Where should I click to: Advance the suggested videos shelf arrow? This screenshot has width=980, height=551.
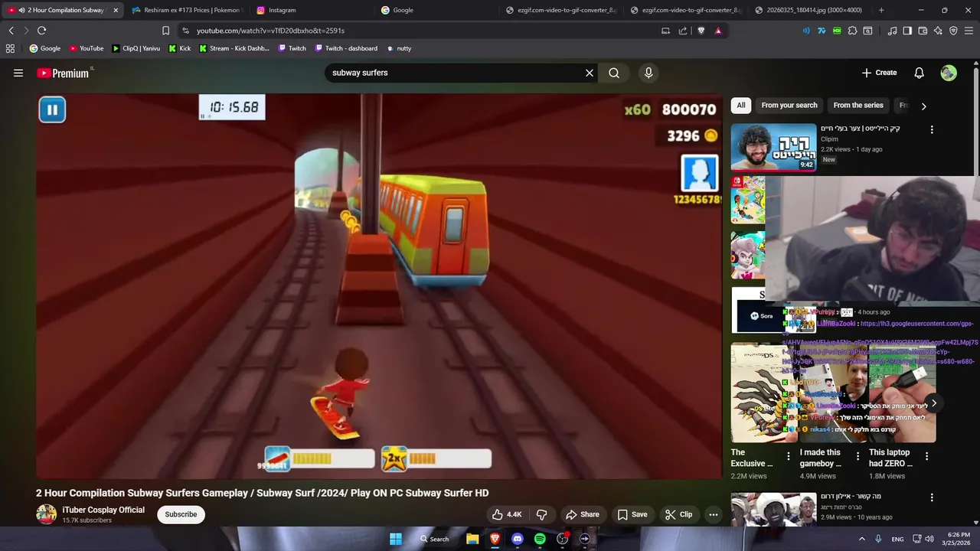click(933, 403)
